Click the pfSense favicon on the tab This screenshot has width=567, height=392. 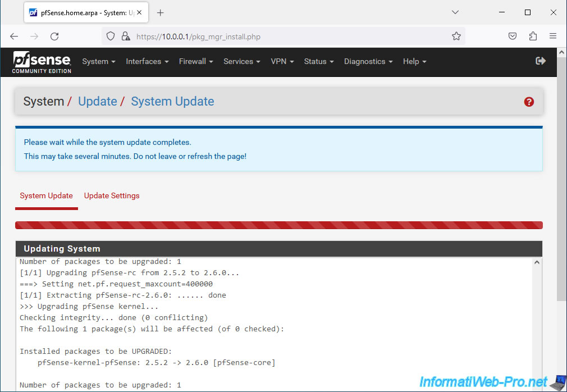point(33,13)
